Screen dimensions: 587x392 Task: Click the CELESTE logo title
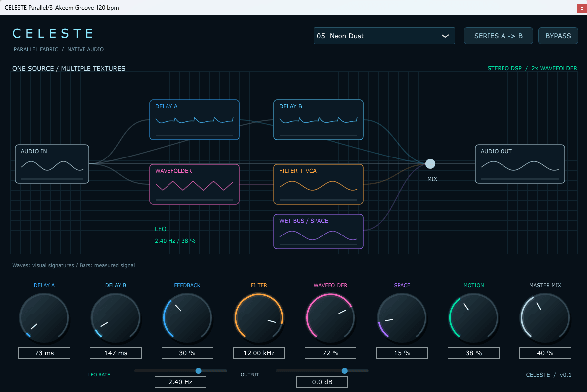pyautogui.click(x=53, y=34)
